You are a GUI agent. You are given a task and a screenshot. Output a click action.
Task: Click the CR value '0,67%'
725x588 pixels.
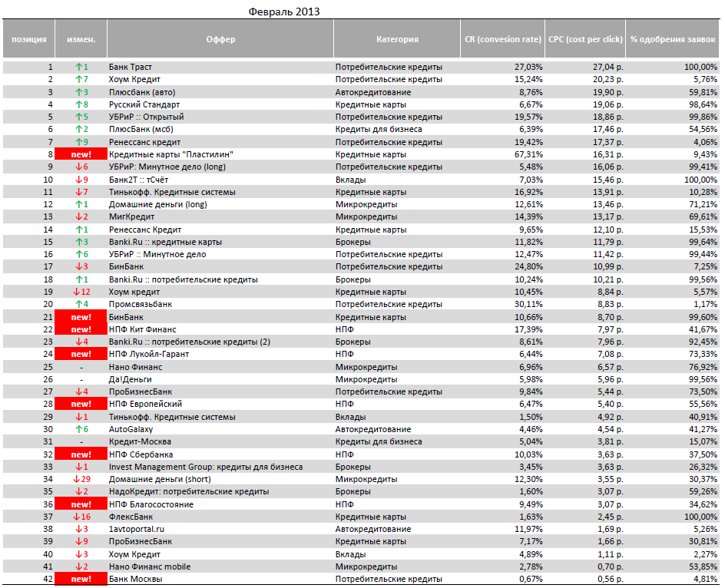coord(531,580)
